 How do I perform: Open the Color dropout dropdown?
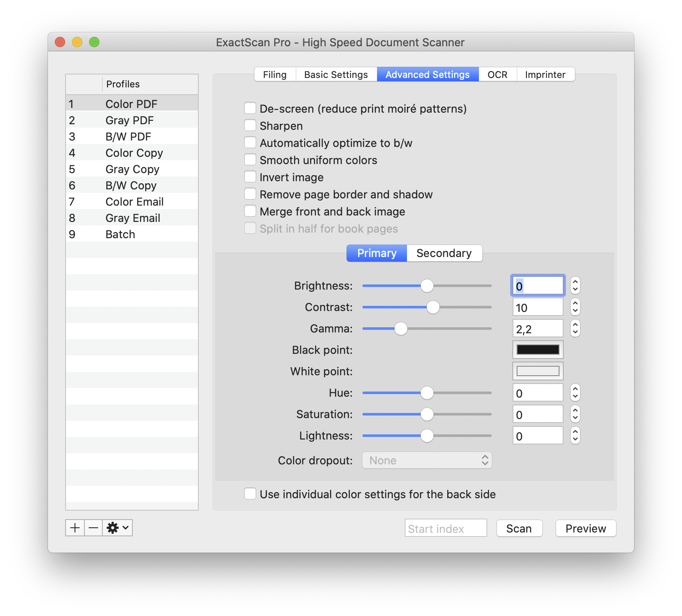click(427, 460)
